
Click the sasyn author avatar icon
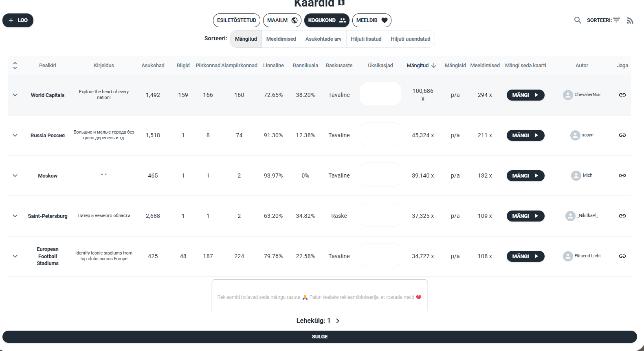[x=575, y=135]
